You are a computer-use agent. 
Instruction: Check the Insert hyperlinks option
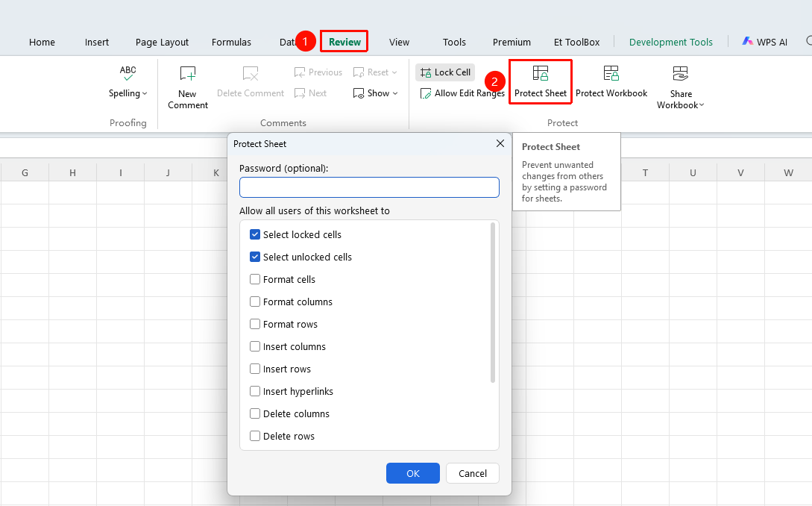[255, 391]
